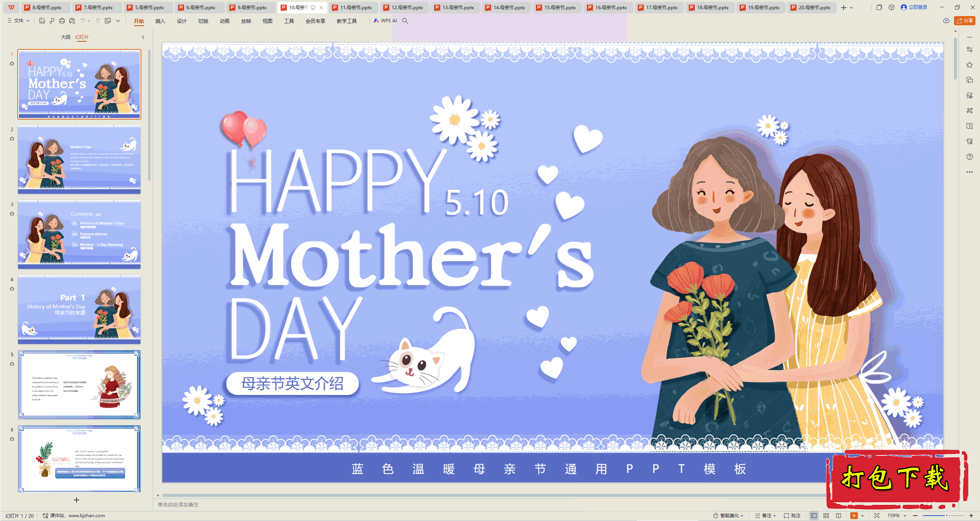
Task: Toggle star mark on slide 1
Action: click(12, 64)
